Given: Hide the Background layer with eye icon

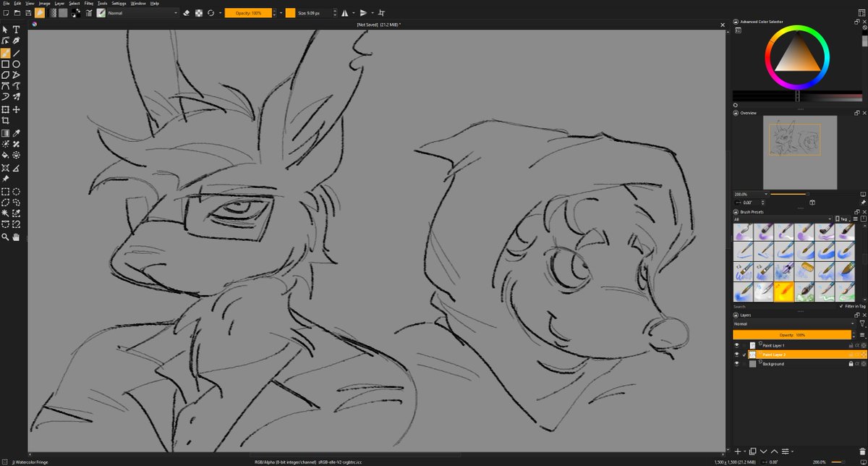Looking at the screenshot, I should 737,364.
